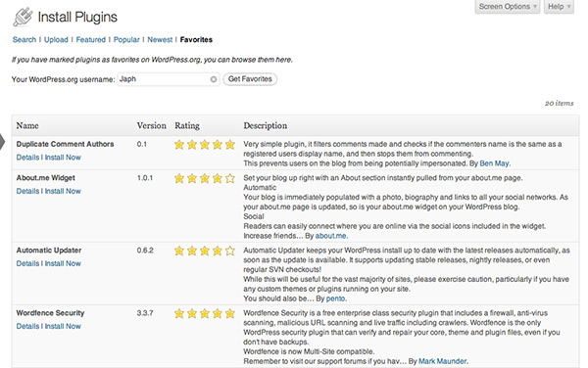Screen dimensions: 588x368
Task: Clear the username field with the x icon
Action: coord(214,79)
